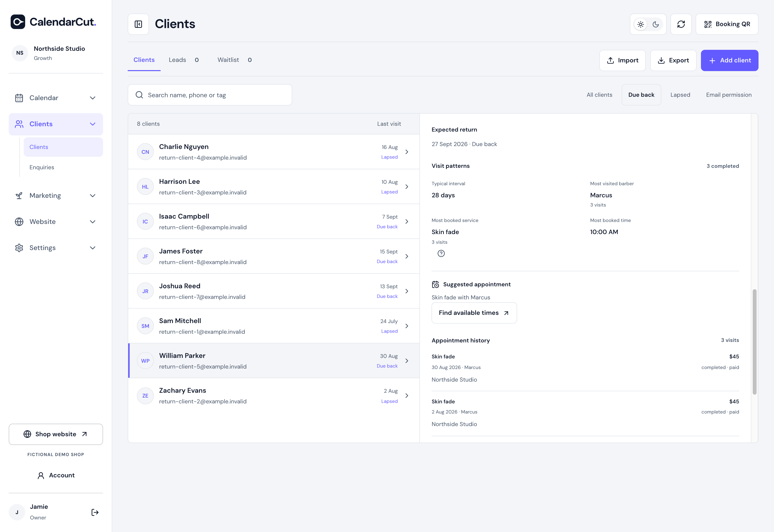774x532 pixels.
Task: Click the help question mark under Skin fade
Action: click(441, 253)
